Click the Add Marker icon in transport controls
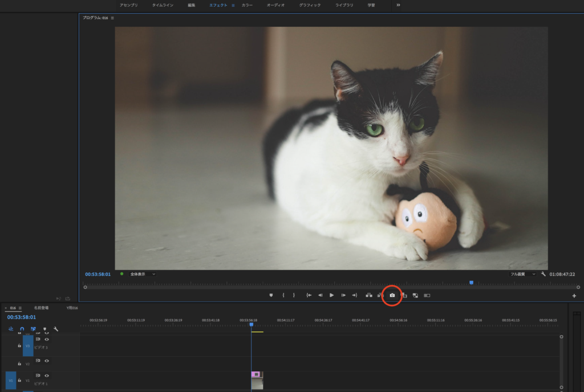The height and width of the screenshot is (392, 584). coord(271,295)
